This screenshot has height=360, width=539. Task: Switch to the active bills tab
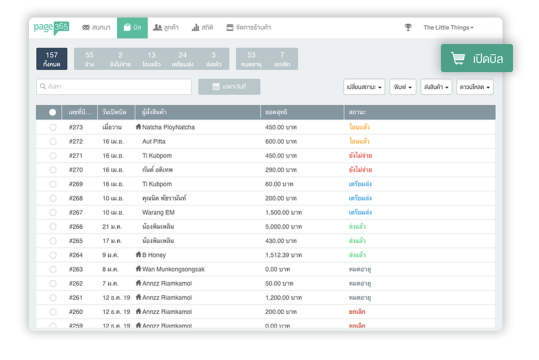pos(132,28)
